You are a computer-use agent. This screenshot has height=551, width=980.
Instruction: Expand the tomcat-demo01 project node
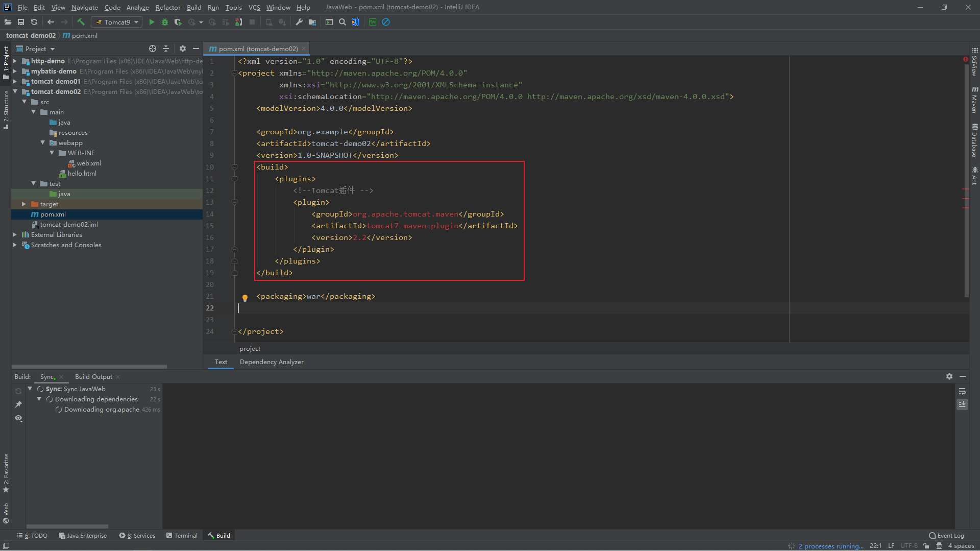[x=15, y=81]
